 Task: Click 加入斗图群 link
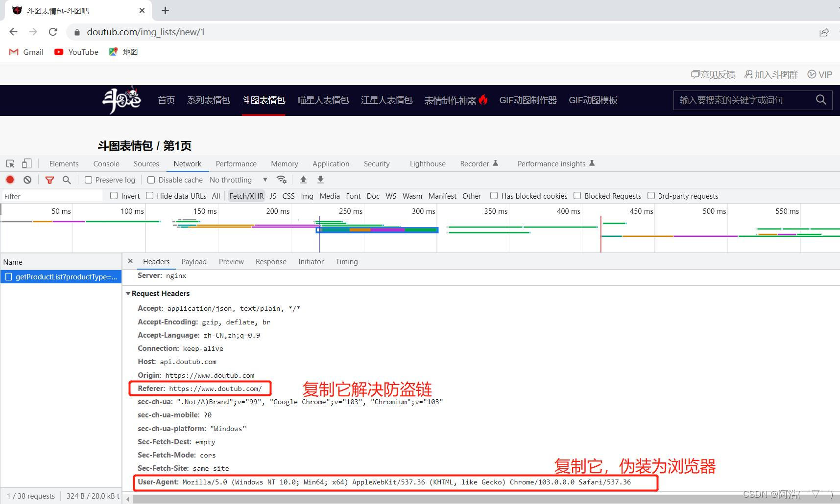point(771,74)
